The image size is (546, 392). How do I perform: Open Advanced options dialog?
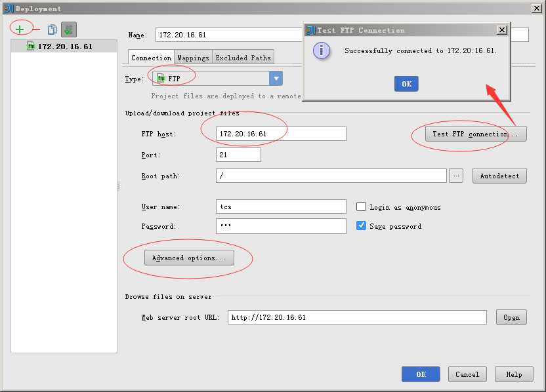click(189, 258)
